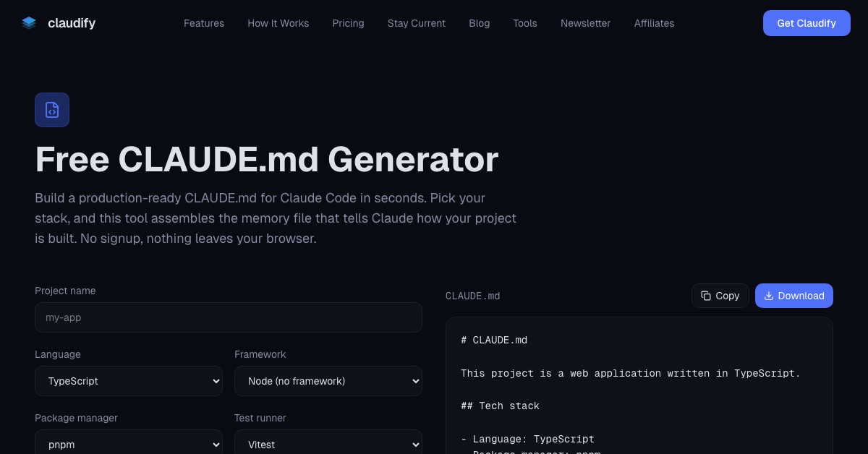Image resolution: width=868 pixels, height=454 pixels.
Task: Click the "## Tech stack" line in preview
Action: click(500, 406)
